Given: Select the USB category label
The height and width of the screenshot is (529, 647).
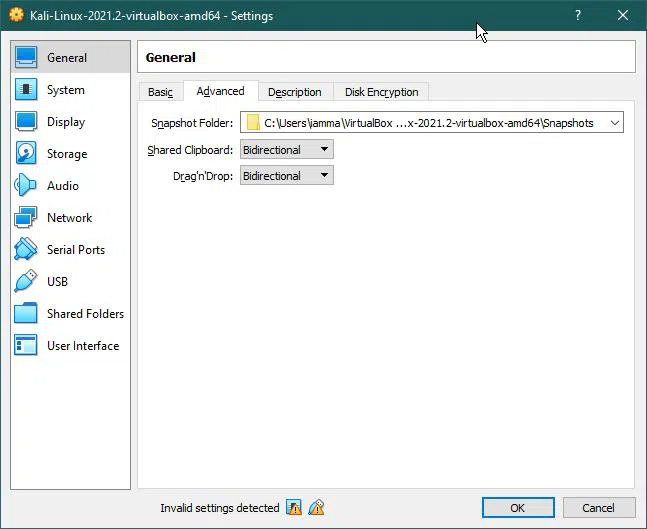Looking at the screenshot, I should (x=57, y=281).
